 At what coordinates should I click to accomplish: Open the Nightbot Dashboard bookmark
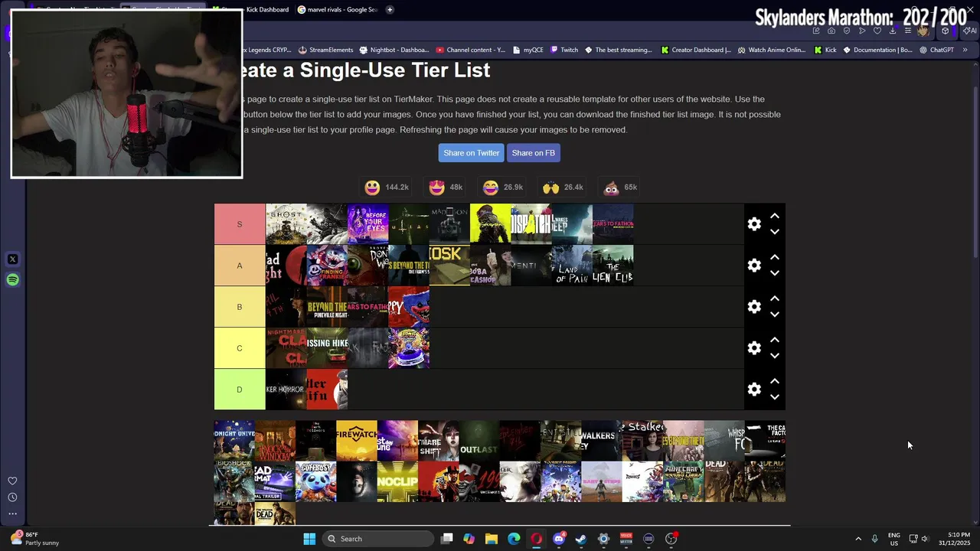(x=394, y=50)
